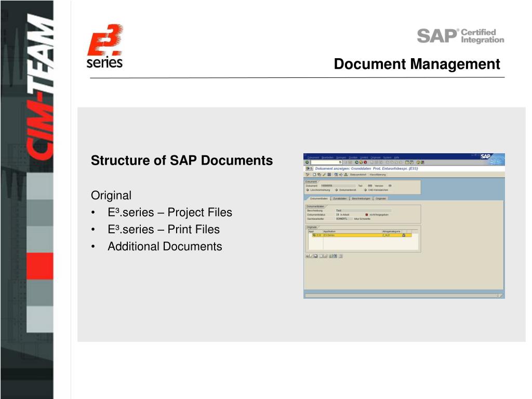Switch to the Dokumentdaten tab
Viewport: 532px width, 399px height.
pos(320,198)
